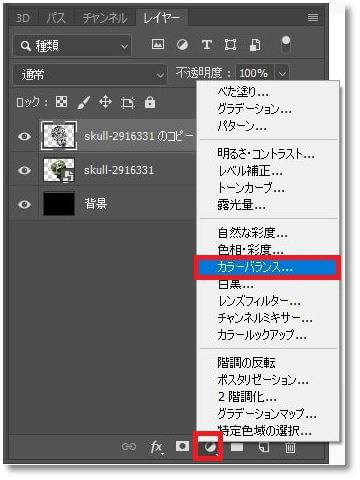Filter layers by smart object icon
The image size is (360, 480).
[x=255, y=45]
